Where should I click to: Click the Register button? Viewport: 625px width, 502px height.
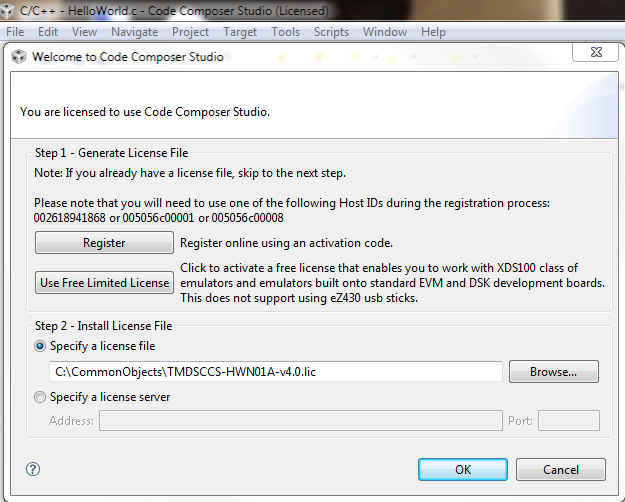click(104, 242)
